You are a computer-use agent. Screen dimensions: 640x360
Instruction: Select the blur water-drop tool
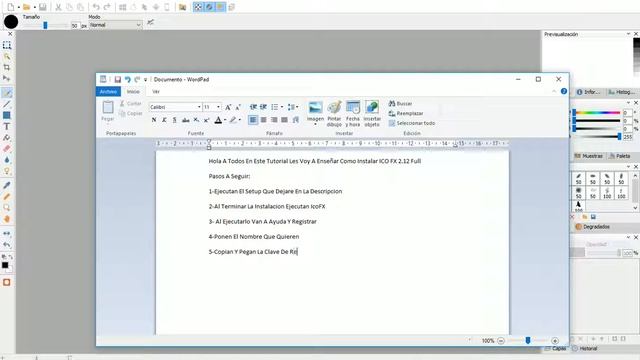click(7, 160)
